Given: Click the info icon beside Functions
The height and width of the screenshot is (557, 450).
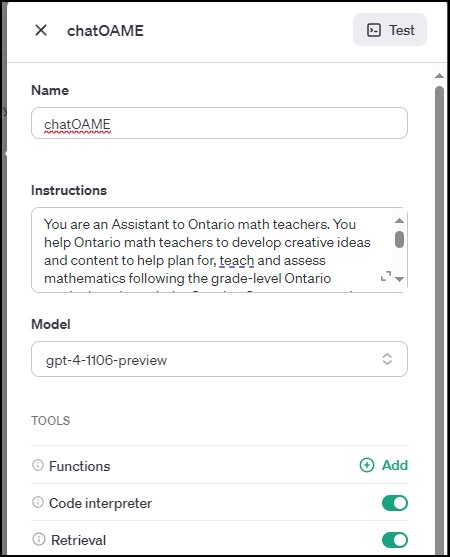Looking at the screenshot, I should click(x=38, y=465).
